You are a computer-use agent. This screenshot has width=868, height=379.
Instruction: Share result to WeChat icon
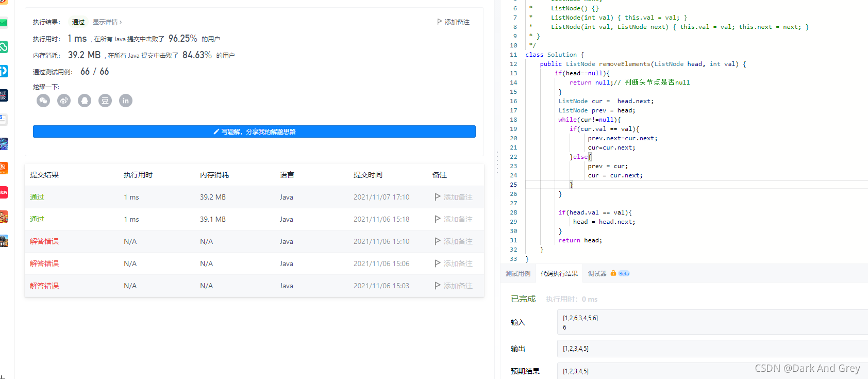click(x=43, y=101)
